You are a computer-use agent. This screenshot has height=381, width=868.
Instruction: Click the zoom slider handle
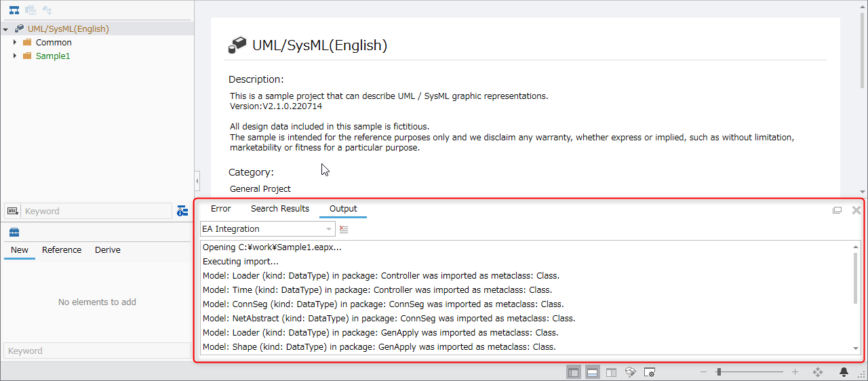click(x=718, y=372)
